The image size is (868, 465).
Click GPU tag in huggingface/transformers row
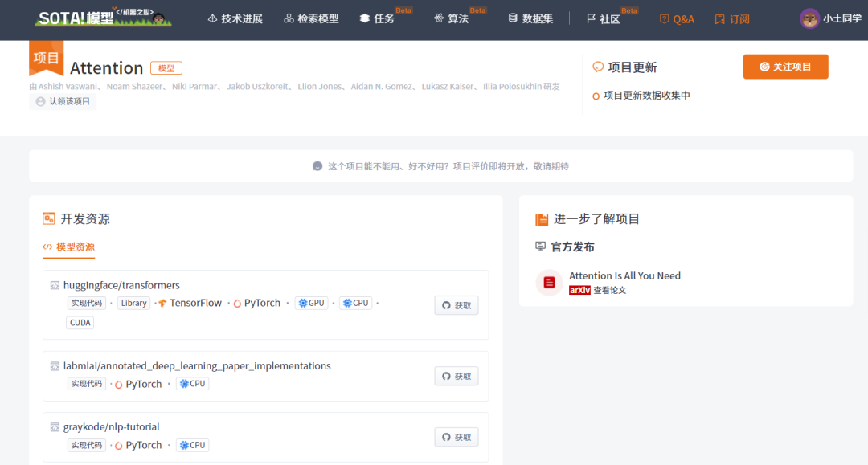coord(311,303)
